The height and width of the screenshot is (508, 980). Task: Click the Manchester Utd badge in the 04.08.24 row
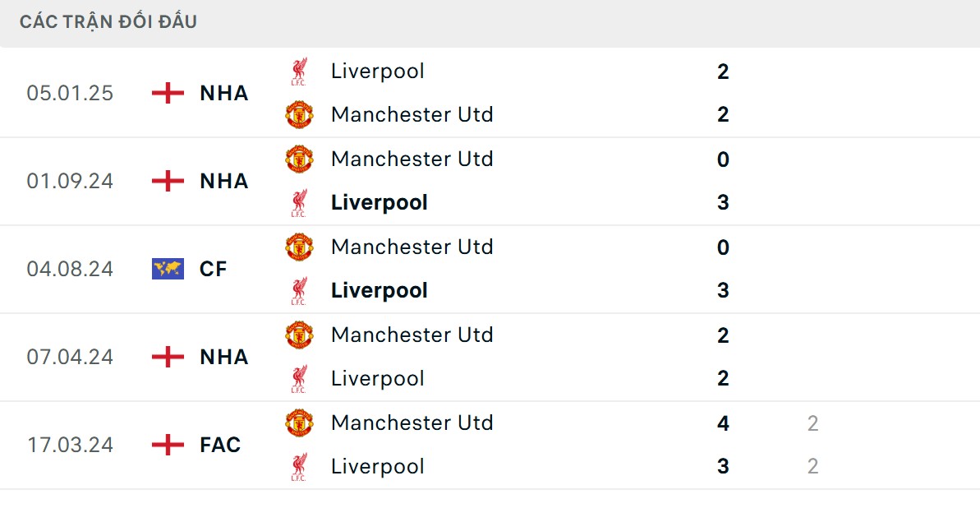click(299, 247)
